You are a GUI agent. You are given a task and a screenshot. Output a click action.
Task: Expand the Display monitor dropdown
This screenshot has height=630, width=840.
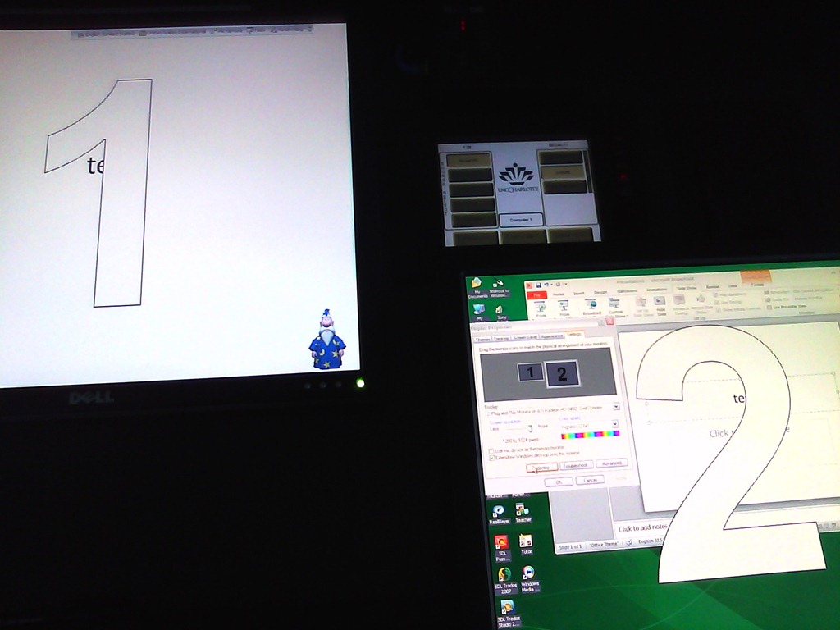[615, 406]
